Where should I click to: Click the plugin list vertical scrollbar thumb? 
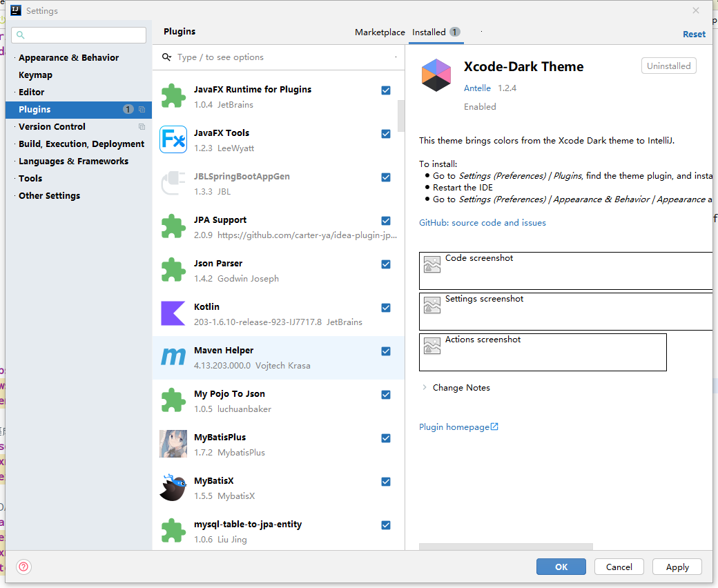click(x=401, y=116)
